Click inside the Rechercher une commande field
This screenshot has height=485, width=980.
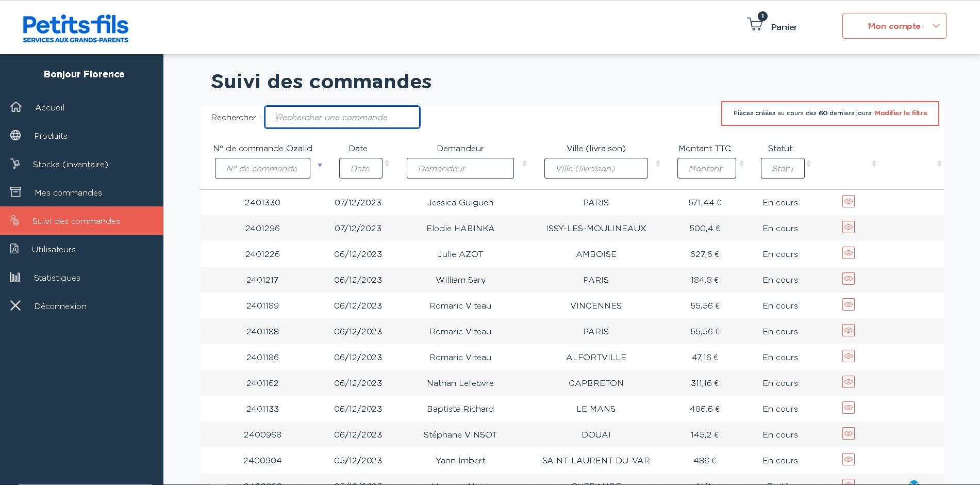click(x=342, y=117)
